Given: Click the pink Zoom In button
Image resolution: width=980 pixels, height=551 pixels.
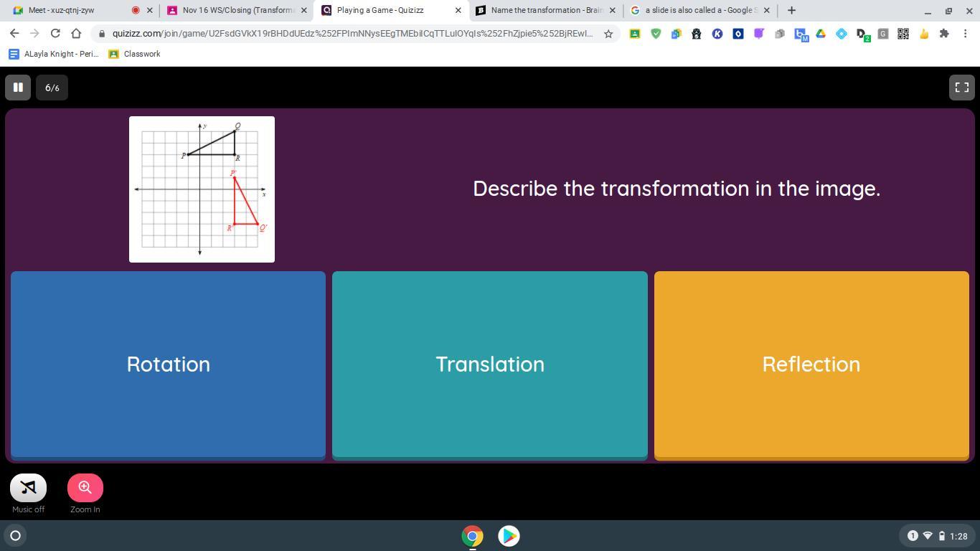Looking at the screenshot, I should (x=85, y=488).
